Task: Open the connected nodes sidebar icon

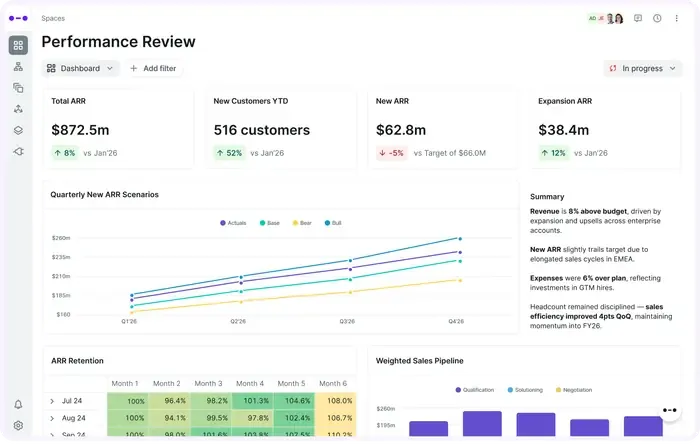Action: pos(18,109)
